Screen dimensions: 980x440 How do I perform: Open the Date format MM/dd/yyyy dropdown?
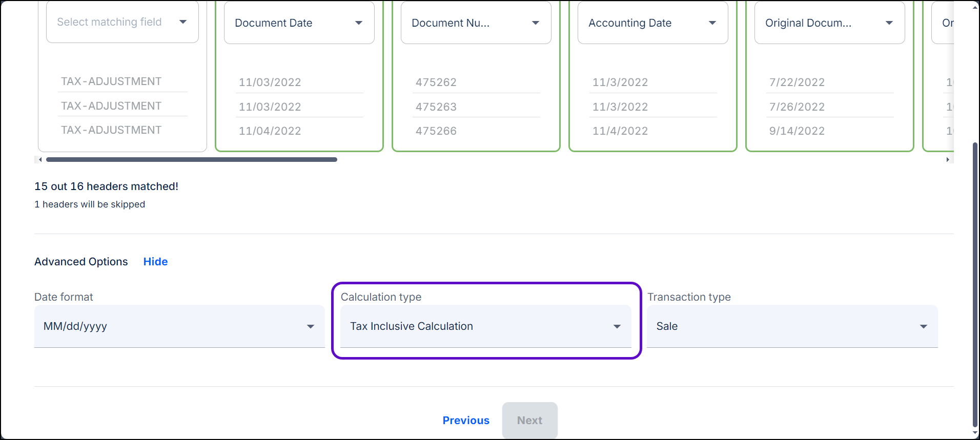[x=179, y=326]
